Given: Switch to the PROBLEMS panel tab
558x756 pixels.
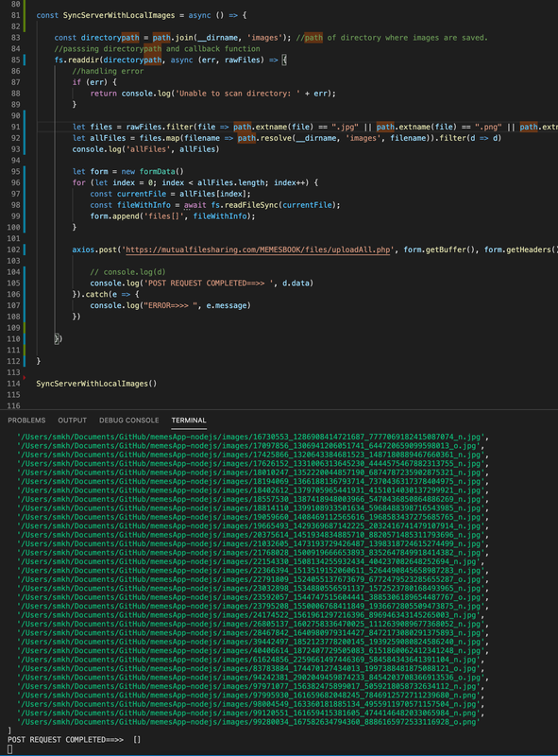Looking at the screenshot, I should (26, 421).
